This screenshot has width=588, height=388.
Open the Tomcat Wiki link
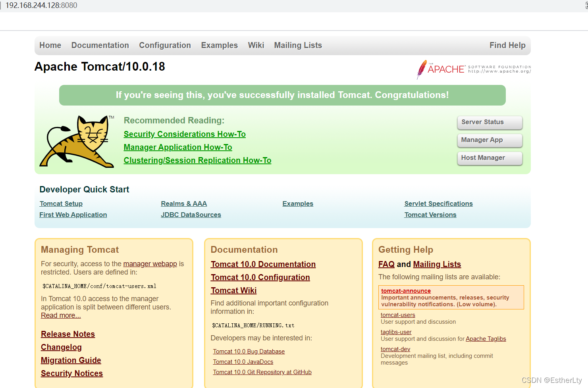click(x=234, y=290)
